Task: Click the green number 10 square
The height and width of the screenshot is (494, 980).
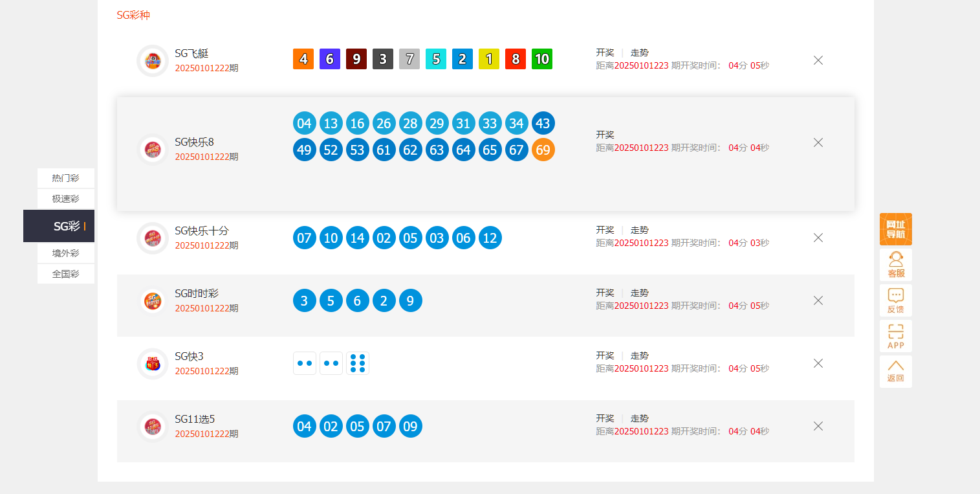Action: [x=541, y=59]
